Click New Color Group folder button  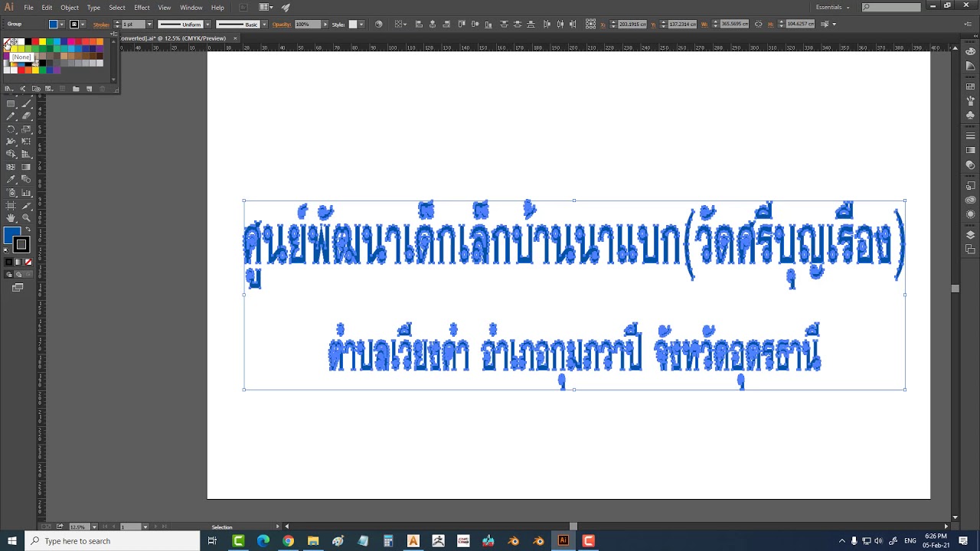click(x=76, y=89)
